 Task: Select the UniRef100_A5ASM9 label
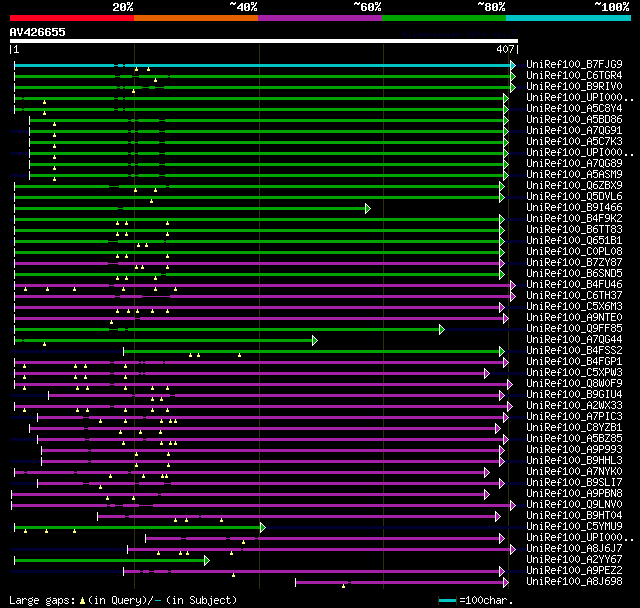pos(574,175)
